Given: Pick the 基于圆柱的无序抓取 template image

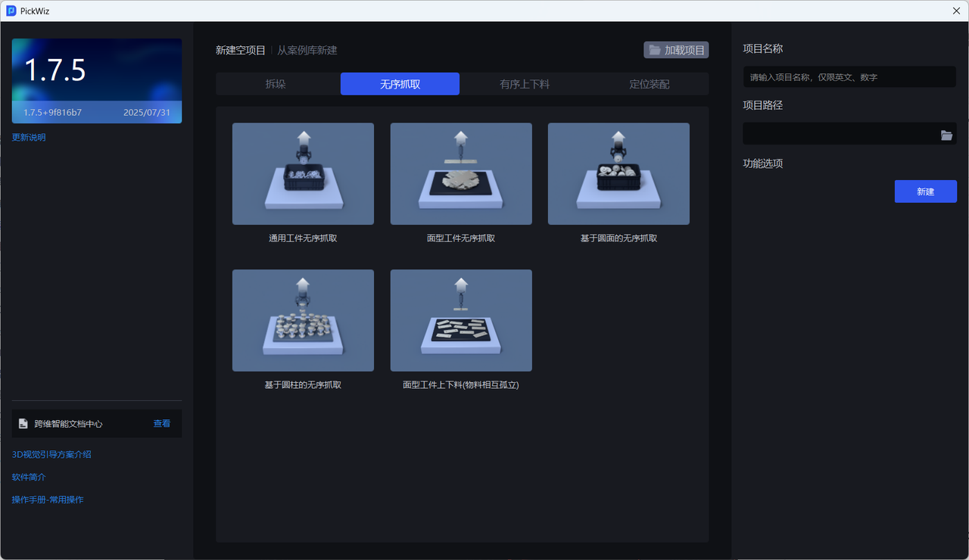Looking at the screenshot, I should 303,320.
